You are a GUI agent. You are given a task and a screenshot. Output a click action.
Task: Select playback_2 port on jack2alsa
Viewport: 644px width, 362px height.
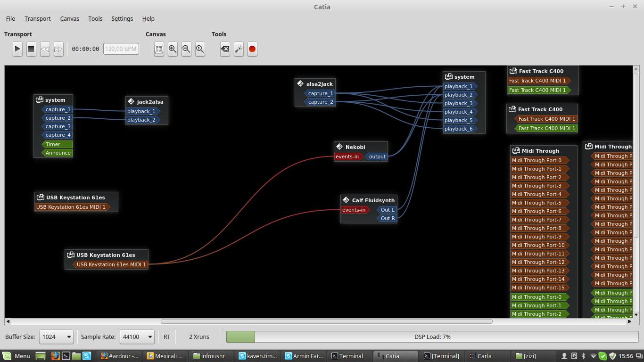click(x=143, y=120)
